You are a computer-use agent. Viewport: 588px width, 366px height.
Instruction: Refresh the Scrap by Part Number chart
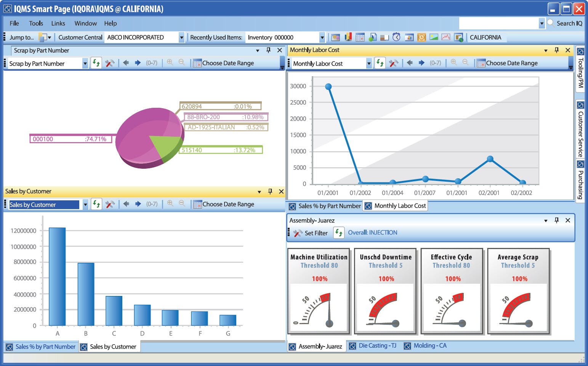click(96, 63)
